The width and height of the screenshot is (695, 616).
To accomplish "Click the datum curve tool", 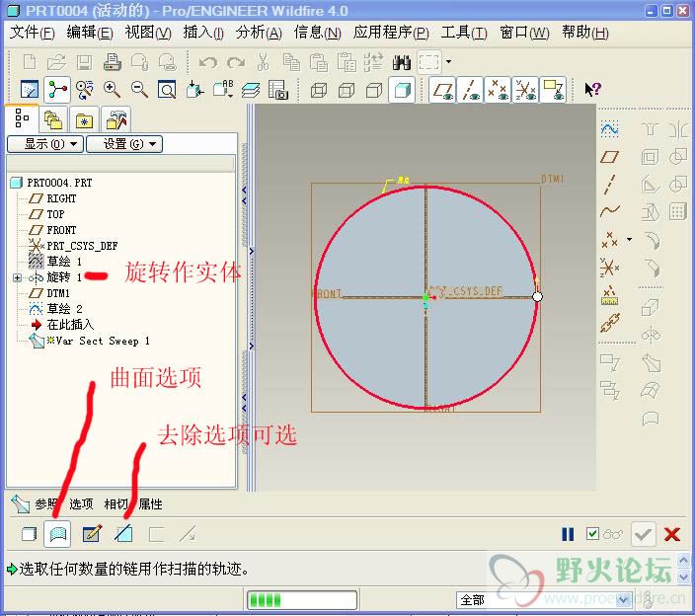I will pos(610,210).
